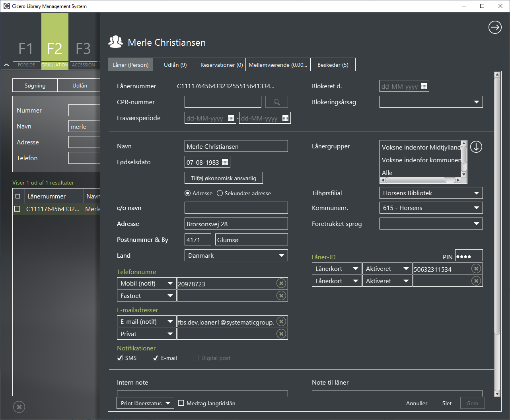Image resolution: width=510 pixels, height=420 pixels.
Task: Open the Mobil (notif) phone type dropdown
Action: click(146, 283)
